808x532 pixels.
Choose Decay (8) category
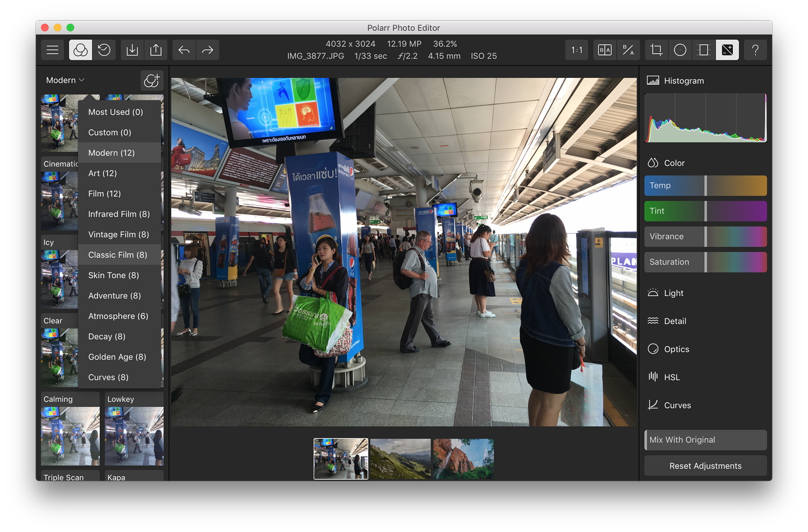coord(120,336)
